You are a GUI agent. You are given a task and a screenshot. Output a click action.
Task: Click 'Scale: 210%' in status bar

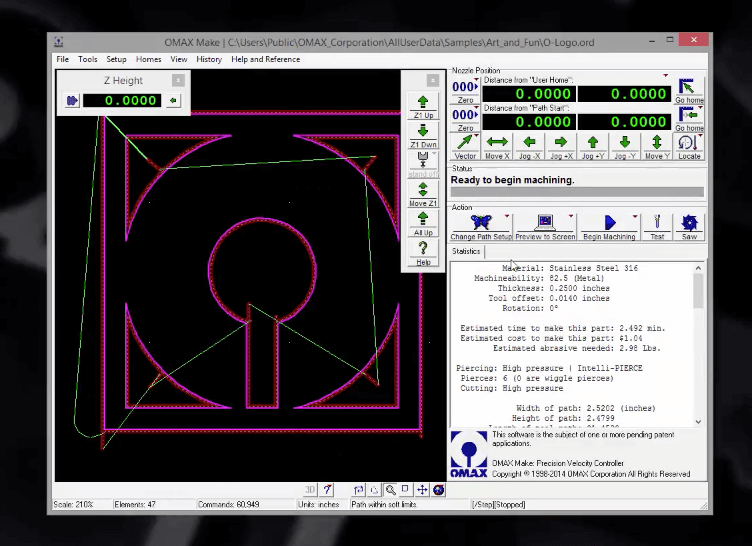point(73,504)
